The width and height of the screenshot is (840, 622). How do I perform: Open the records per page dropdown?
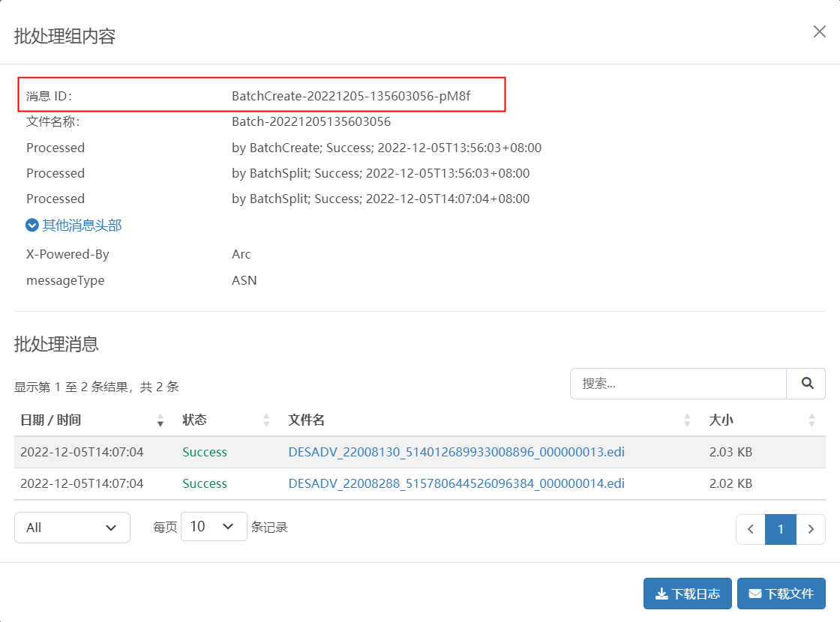(214, 527)
